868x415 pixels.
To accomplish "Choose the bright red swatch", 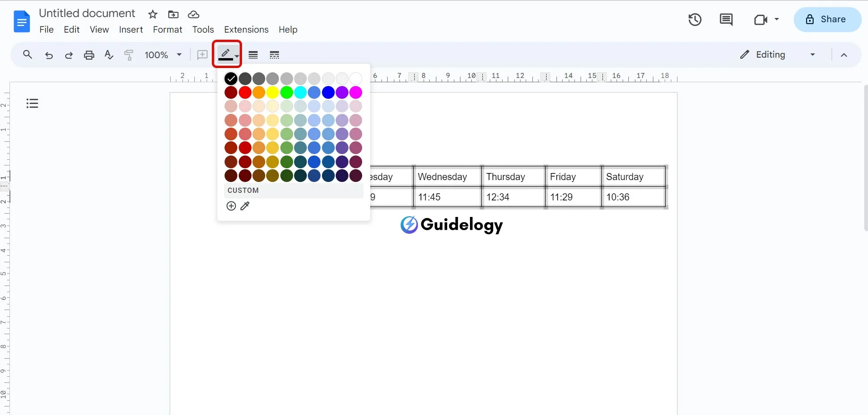I will click(x=245, y=92).
